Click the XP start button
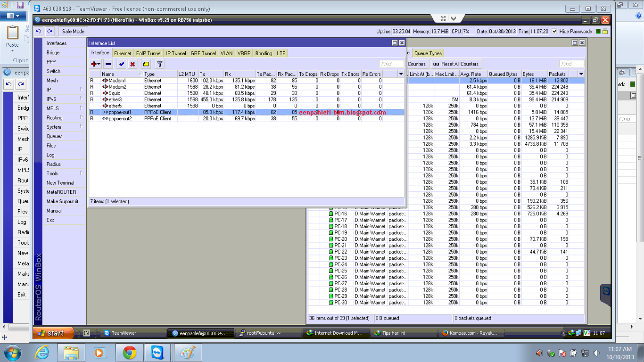This screenshot has height=362, width=644. [x=53, y=333]
